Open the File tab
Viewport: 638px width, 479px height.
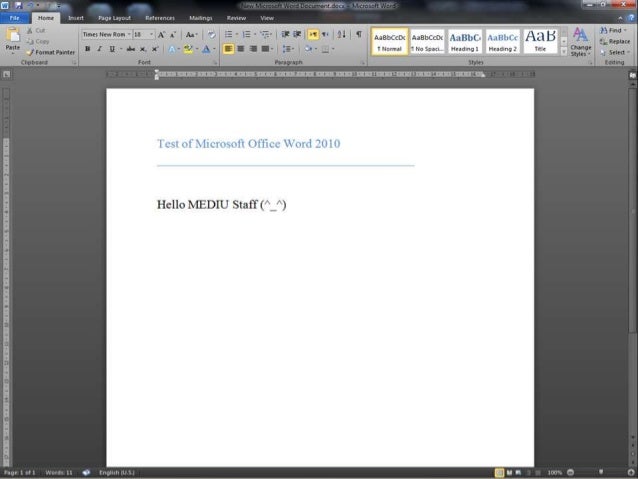coord(14,18)
